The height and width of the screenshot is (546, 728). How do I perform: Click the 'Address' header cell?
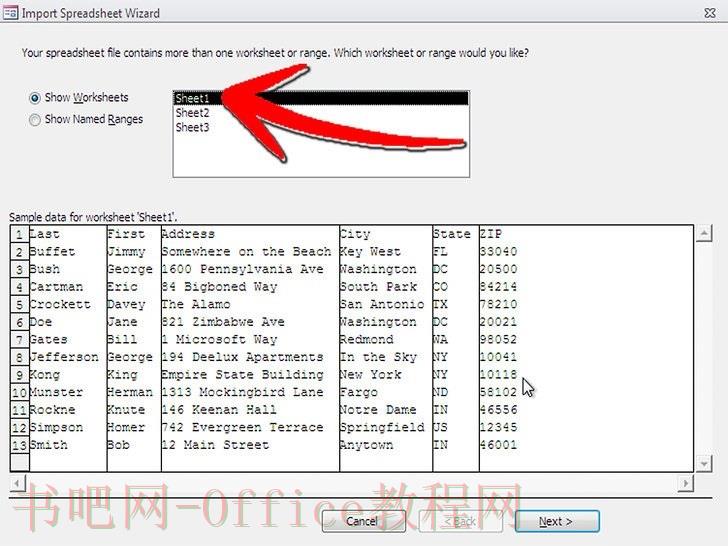[250, 234]
